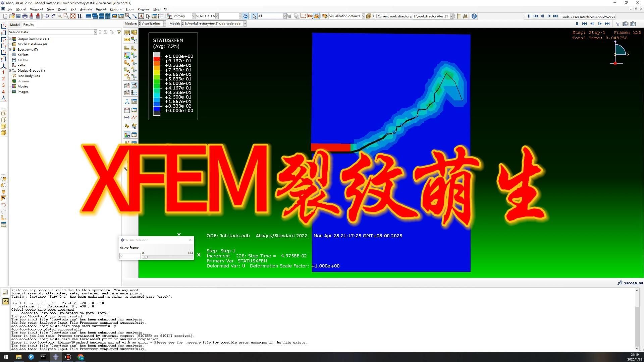Expand the Output Databases tree node
Screen dimensions: 644x362
[x=10, y=39]
